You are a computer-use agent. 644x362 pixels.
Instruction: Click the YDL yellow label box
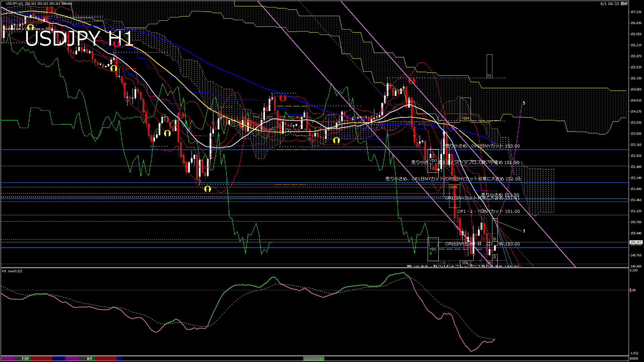tap(465, 263)
